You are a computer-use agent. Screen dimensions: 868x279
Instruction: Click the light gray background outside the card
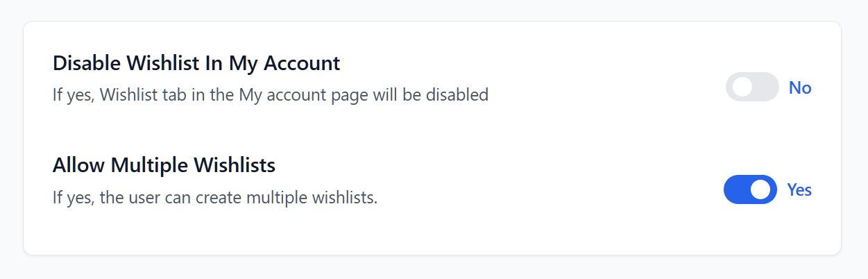[434, 267]
